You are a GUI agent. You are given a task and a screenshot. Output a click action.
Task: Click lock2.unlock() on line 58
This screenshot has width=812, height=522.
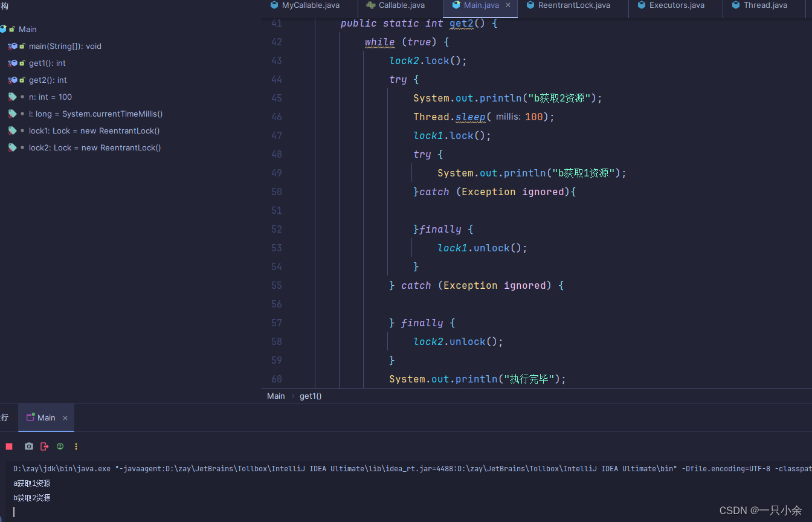click(x=459, y=341)
